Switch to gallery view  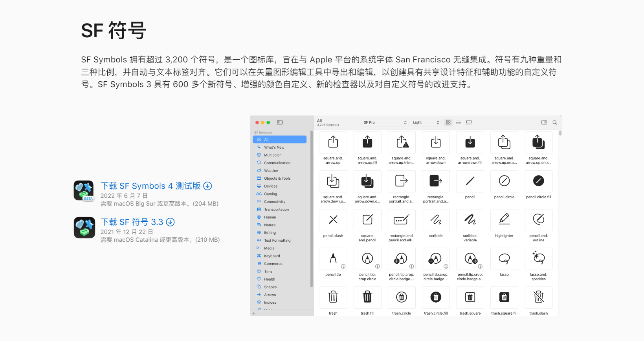point(469,122)
